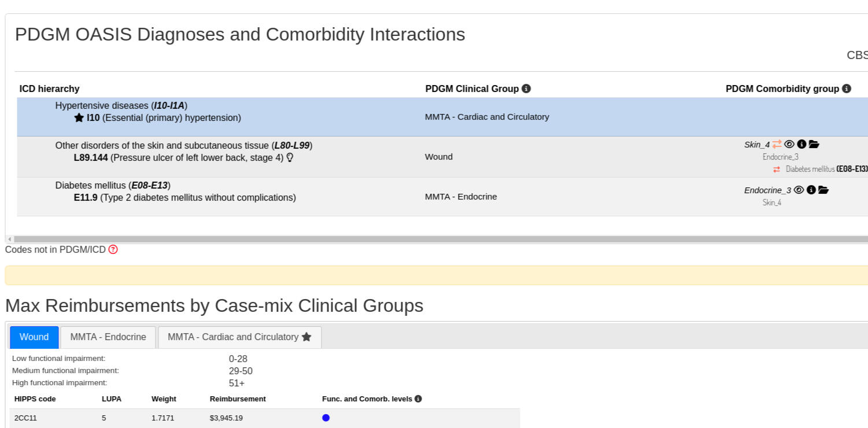The image size is (868, 428).
Task: Expand the open-folder icon for Skin_4
Action: click(x=814, y=144)
